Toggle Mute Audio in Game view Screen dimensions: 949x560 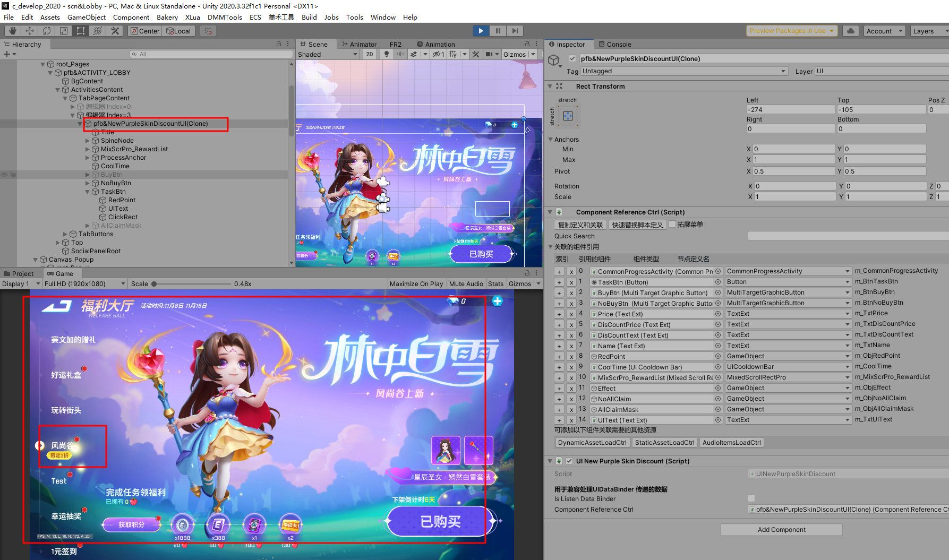466,284
